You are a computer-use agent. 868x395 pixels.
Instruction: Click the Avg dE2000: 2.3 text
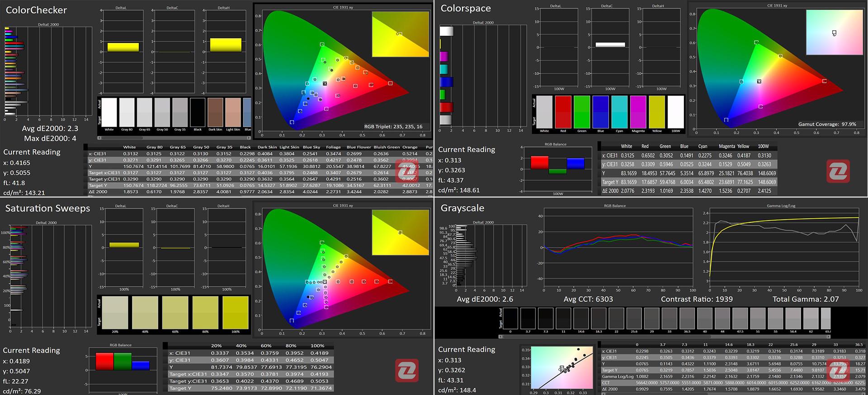[x=50, y=129]
